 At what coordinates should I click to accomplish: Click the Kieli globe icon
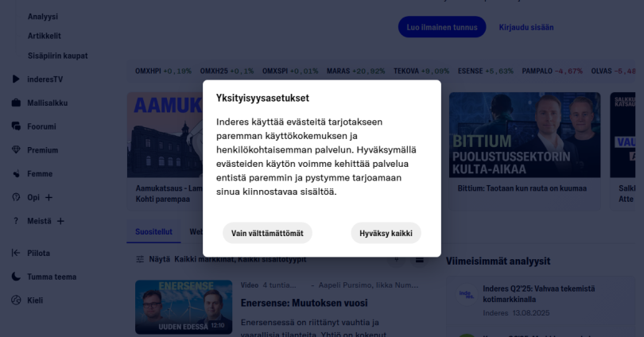click(16, 300)
